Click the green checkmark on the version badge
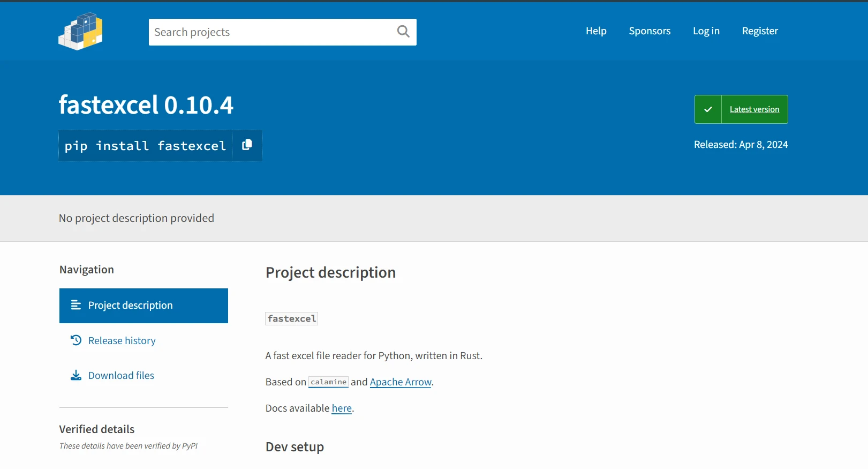The width and height of the screenshot is (868, 469). [708, 109]
